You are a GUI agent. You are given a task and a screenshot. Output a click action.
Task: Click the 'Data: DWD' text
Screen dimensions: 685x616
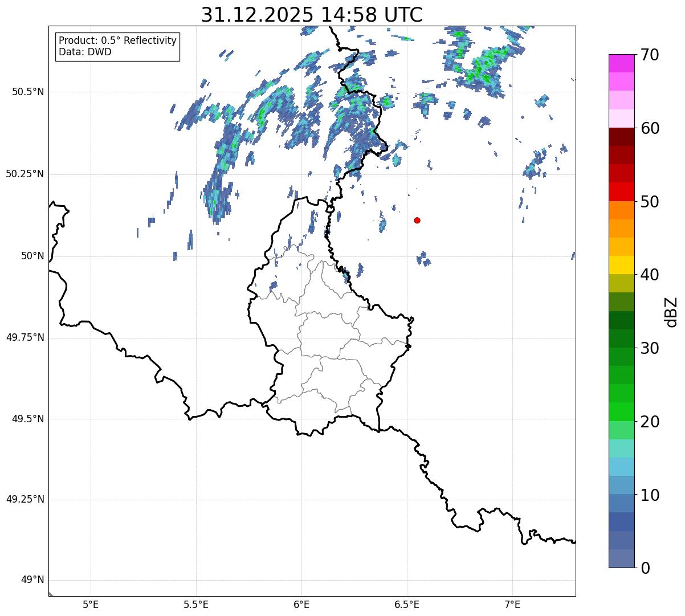(85, 52)
